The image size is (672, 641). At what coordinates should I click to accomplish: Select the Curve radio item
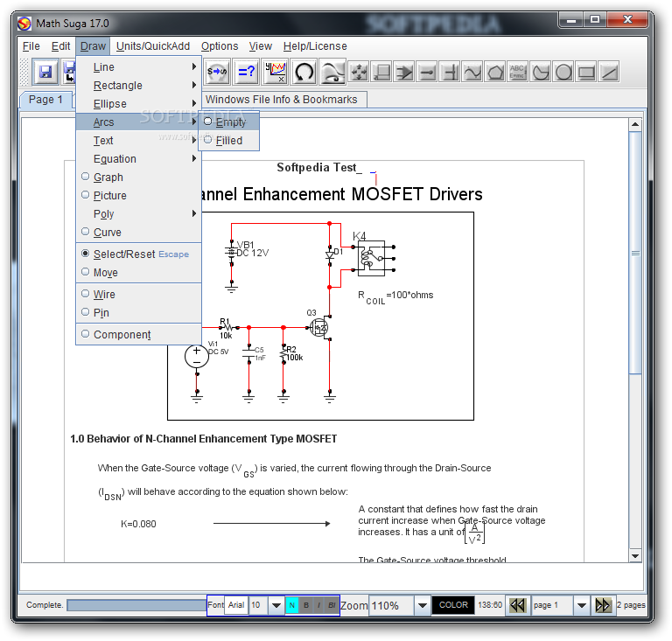click(x=138, y=232)
